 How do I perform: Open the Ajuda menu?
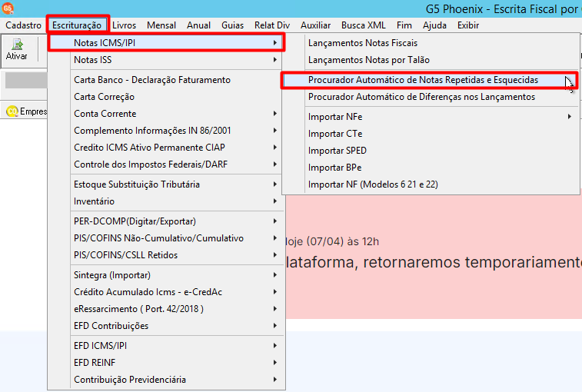coord(434,25)
